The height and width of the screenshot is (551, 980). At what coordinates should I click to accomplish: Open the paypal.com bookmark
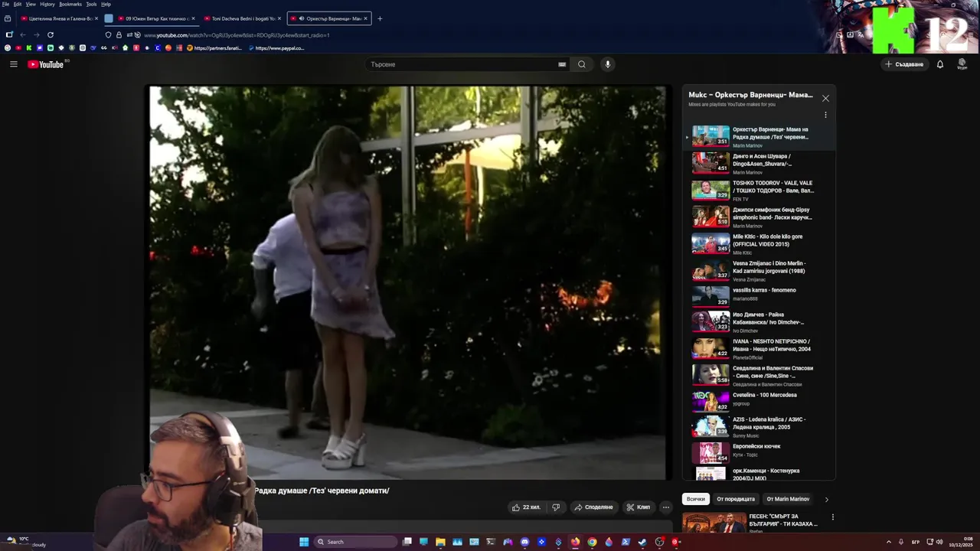276,48
